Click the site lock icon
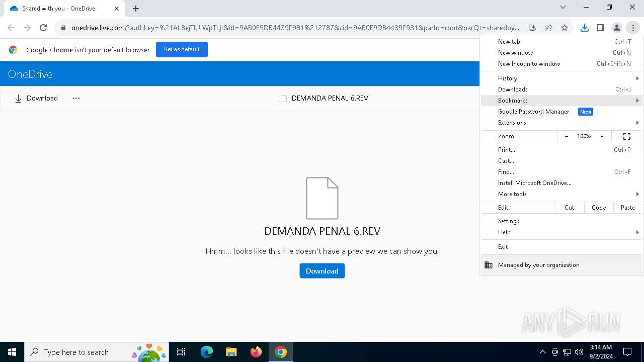 tap(63, 28)
